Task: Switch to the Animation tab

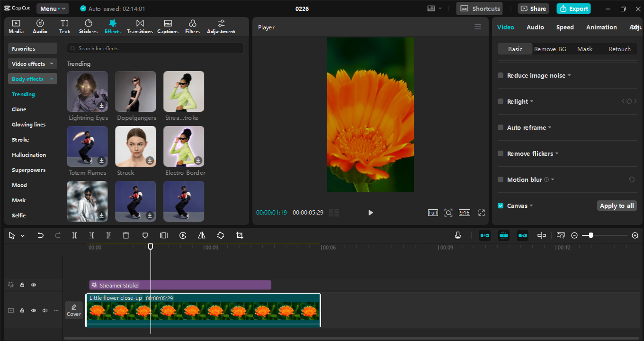Action: click(601, 27)
